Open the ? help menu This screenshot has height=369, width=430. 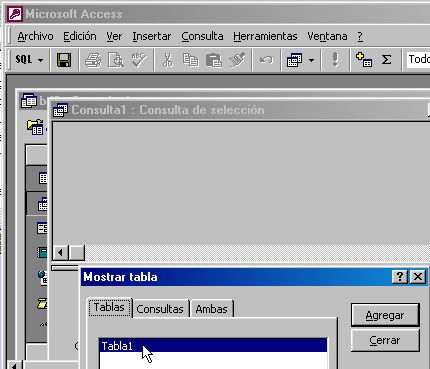click(360, 36)
